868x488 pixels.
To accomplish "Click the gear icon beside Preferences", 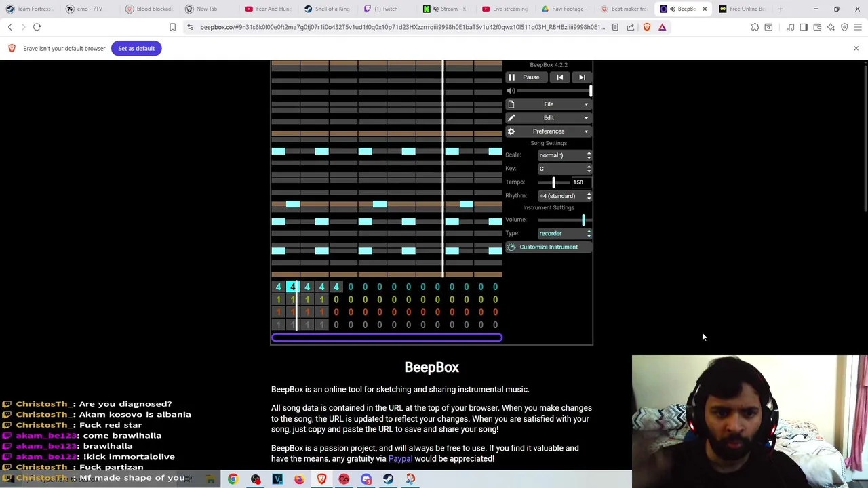I will [511, 131].
